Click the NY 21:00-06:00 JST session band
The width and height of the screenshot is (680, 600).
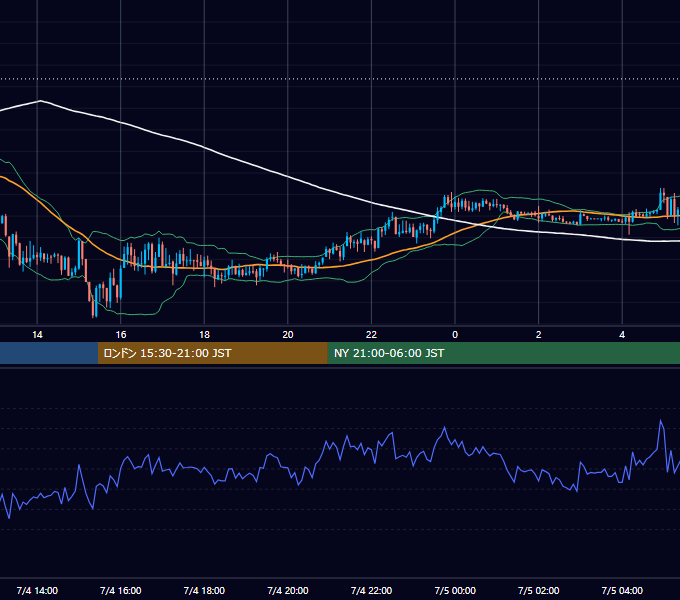(503, 353)
